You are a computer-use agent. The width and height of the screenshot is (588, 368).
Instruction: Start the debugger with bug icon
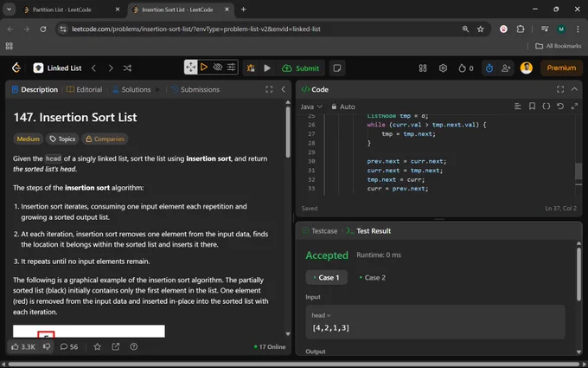251,68
